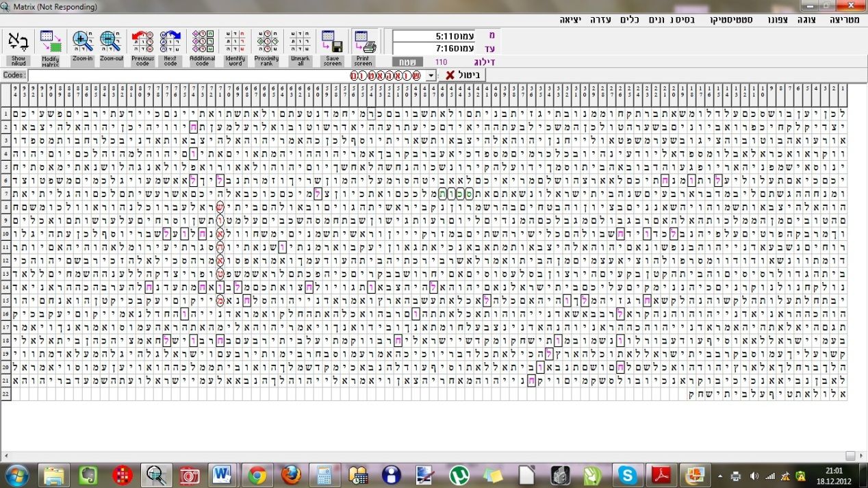Zoom in on the matrix

click(x=82, y=42)
